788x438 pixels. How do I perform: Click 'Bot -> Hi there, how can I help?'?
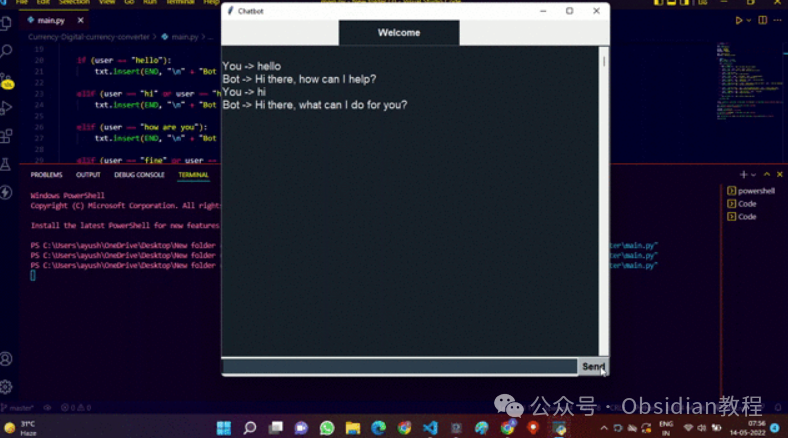300,79
